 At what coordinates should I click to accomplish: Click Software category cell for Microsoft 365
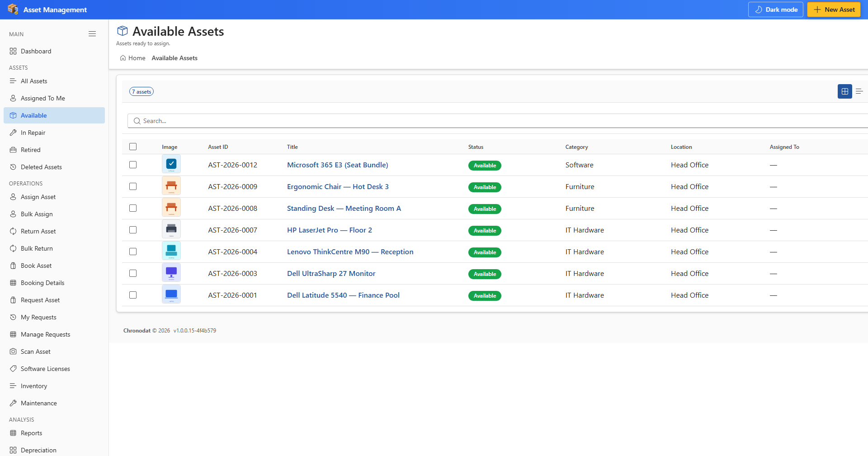coord(579,165)
